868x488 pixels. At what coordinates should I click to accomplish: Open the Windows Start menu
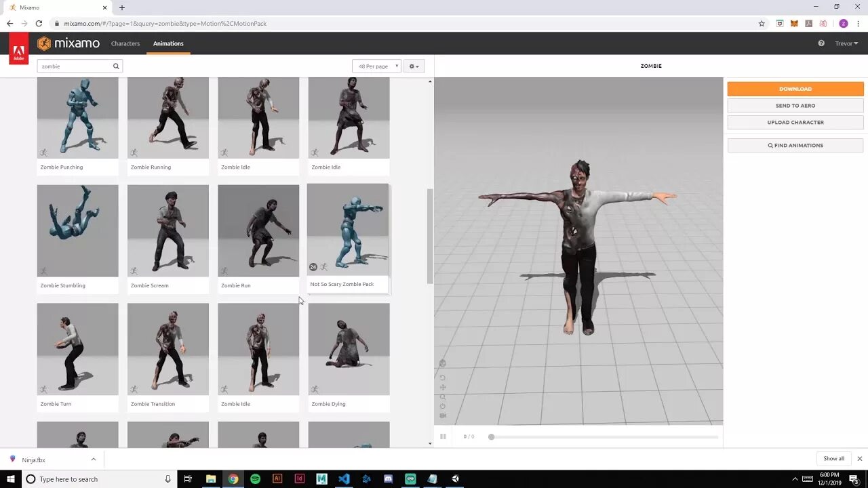click(10, 479)
